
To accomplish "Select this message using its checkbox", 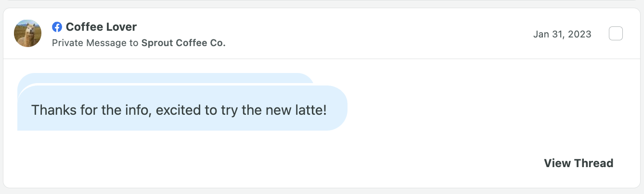I will (x=616, y=34).
